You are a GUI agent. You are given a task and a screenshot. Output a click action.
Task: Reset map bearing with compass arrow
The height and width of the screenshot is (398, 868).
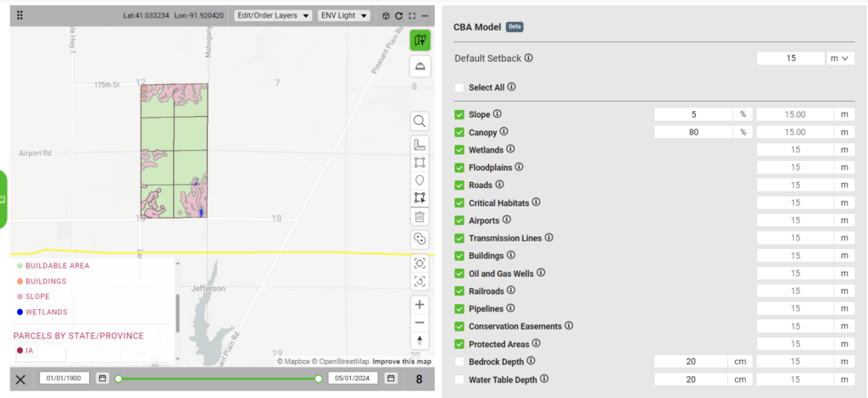(420, 340)
